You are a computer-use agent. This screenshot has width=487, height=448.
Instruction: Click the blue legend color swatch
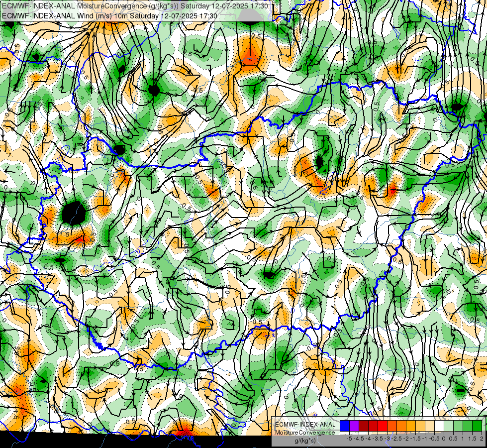click(345, 426)
